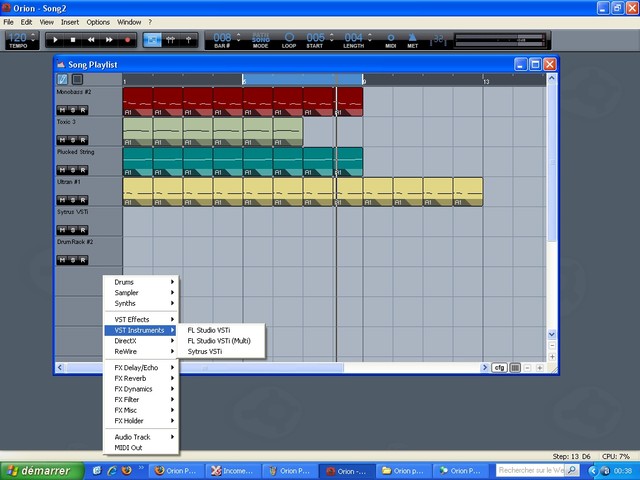This screenshot has width=640, height=480.
Task: Click the last yellow Ultran #1 pattern block
Action: click(468, 192)
